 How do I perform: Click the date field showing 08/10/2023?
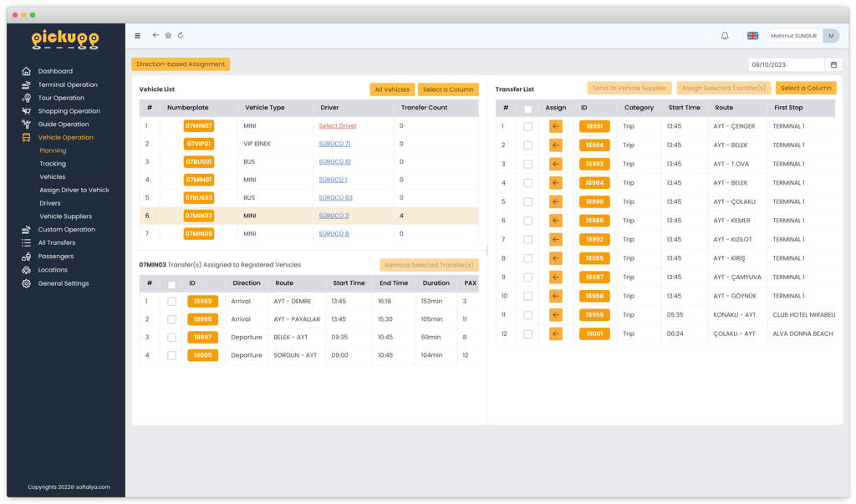tap(786, 64)
